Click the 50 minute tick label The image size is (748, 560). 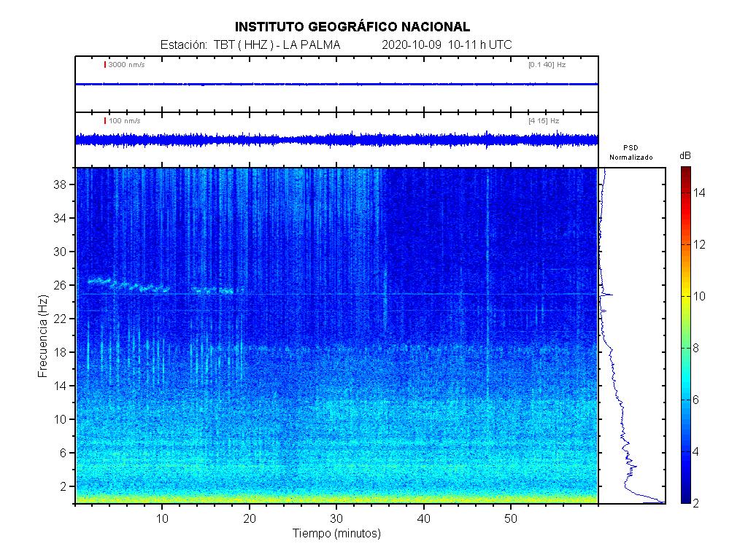(511, 518)
